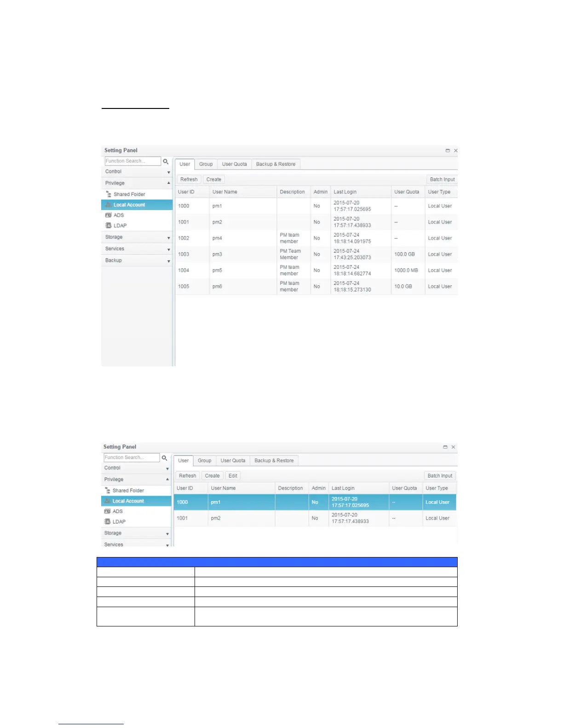Viewport: 563px width, 728px height.
Task: Select user row 1003 named pm3
Action: tap(316, 254)
